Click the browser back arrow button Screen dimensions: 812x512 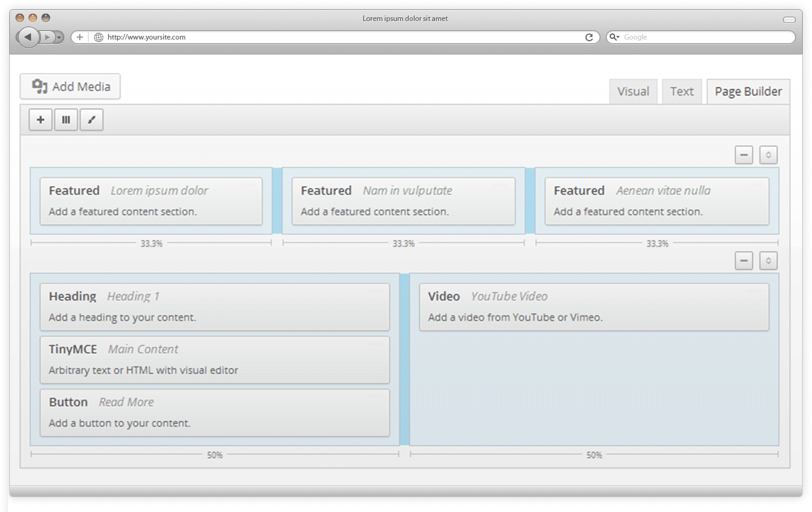28,37
